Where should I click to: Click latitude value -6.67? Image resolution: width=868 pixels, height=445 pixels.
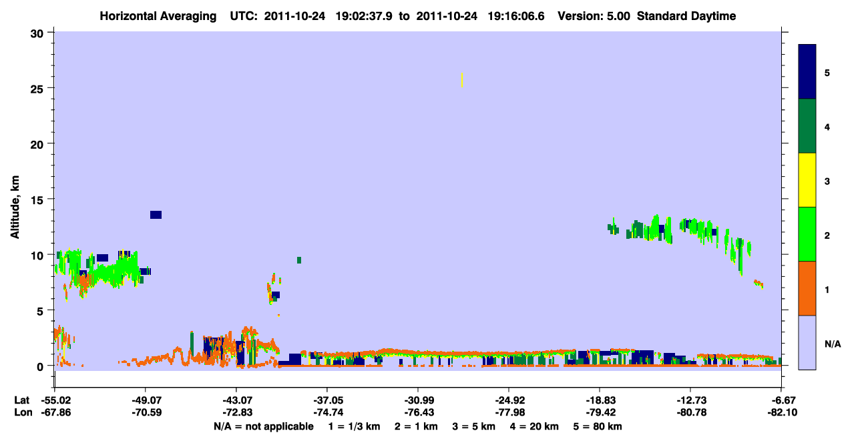click(783, 400)
